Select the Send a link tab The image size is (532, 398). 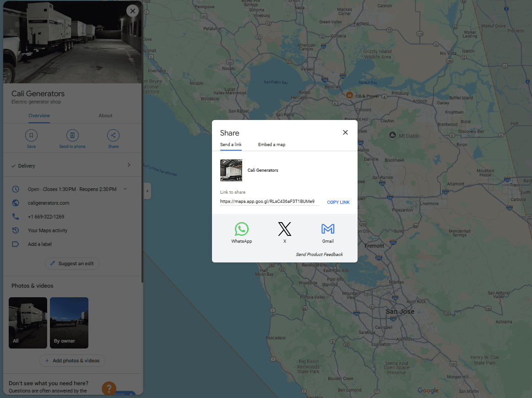[x=231, y=145]
